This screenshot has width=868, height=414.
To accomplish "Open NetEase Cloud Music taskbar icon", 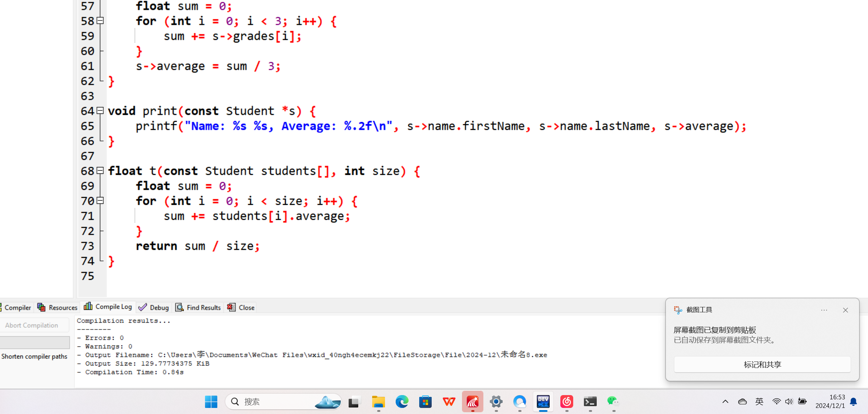I will point(566,402).
